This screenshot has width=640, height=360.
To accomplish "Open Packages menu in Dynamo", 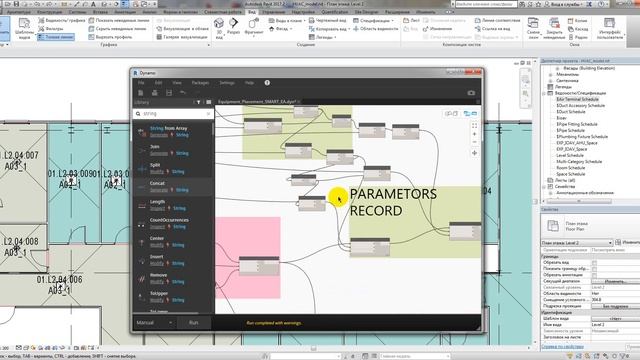I will [x=200, y=83].
